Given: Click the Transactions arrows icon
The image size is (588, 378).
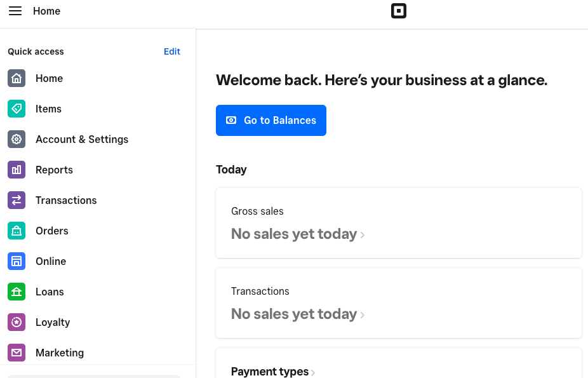Looking at the screenshot, I should 17,200.
